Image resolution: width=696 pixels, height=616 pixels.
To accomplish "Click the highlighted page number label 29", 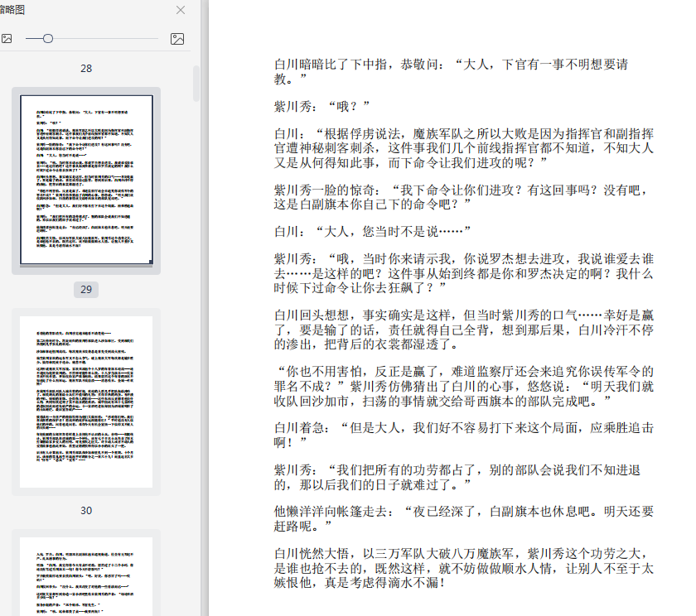I will pyautogui.click(x=86, y=290).
